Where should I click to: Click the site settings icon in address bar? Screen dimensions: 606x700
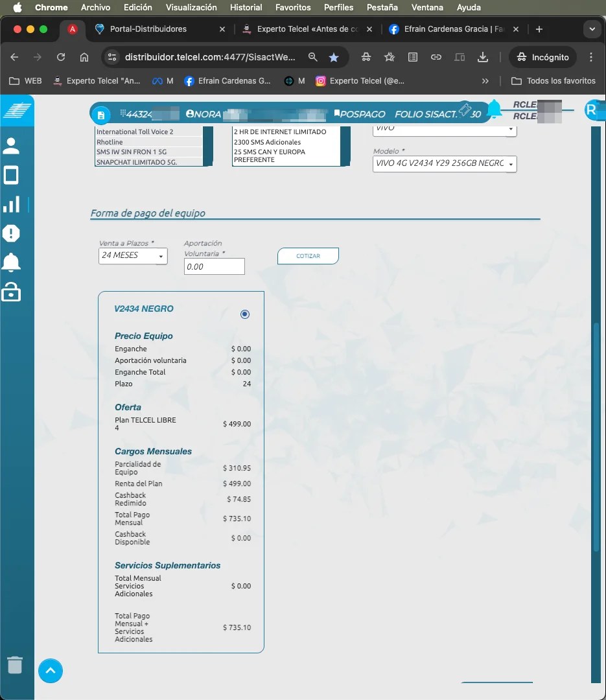tap(111, 57)
